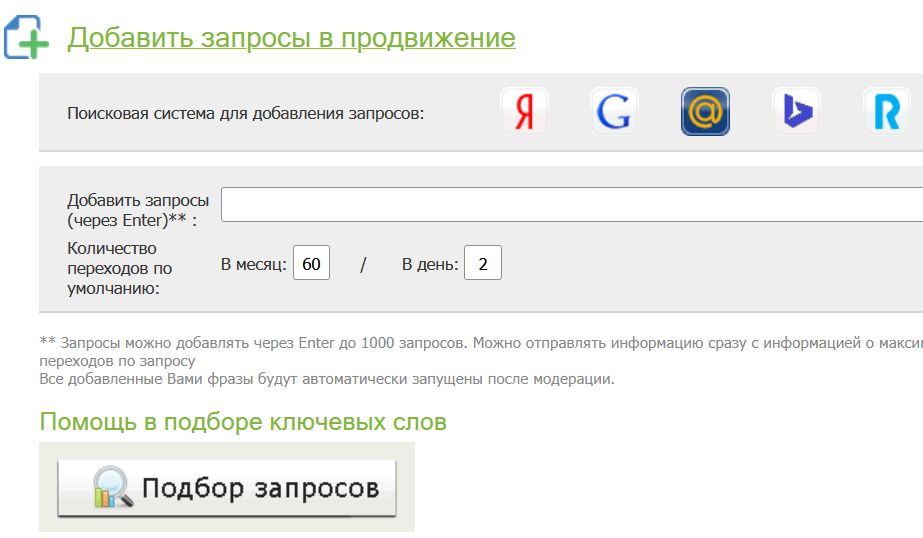The height and width of the screenshot is (538, 923).
Task: Click the add-document plus icon
Action: pos(26,37)
